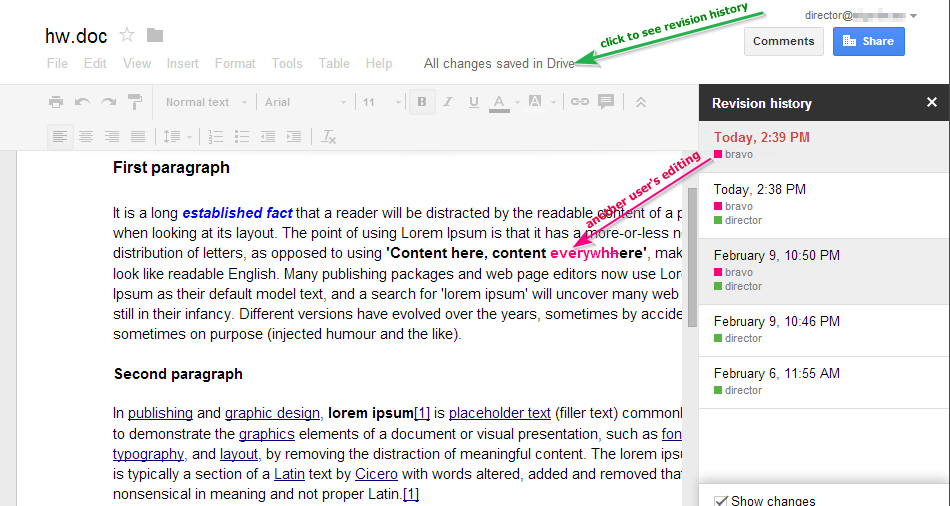The image size is (950, 506).
Task: Open highlight color dropdown arrow
Action: (553, 103)
